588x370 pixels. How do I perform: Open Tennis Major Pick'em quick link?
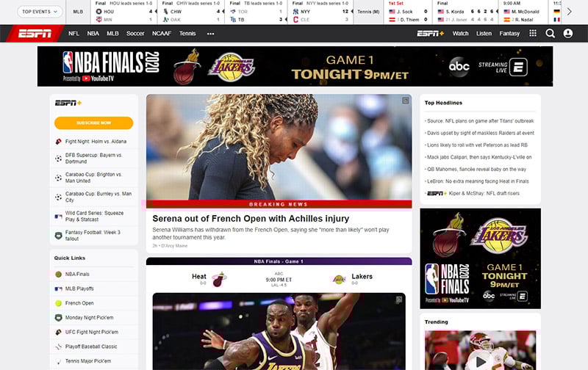(87, 361)
